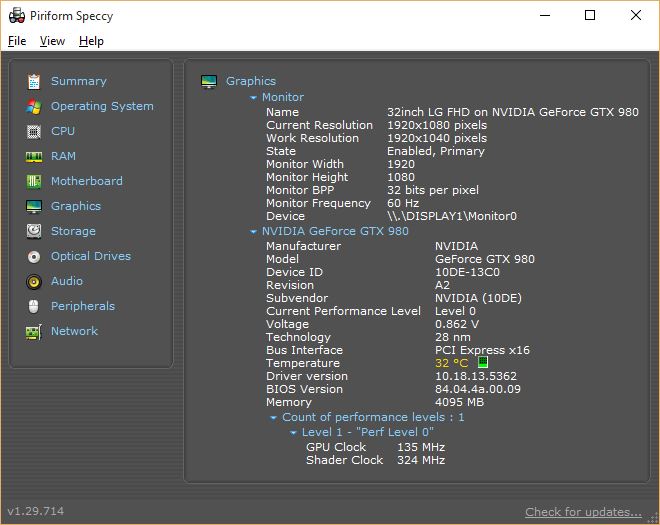Open the View menu
Image resolution: width=660 pixels, height=525 pixels.
tap(52, 41)
